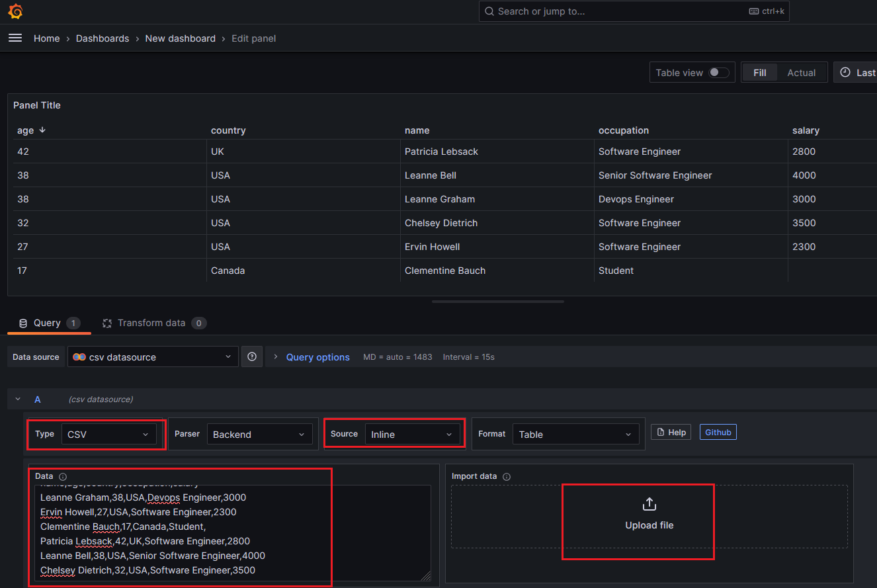Image resolution: width=877 pixels, height=588 pixels.
Task: Switch to the Query tab
Action: pyautogui.click(x=49, y=323)
